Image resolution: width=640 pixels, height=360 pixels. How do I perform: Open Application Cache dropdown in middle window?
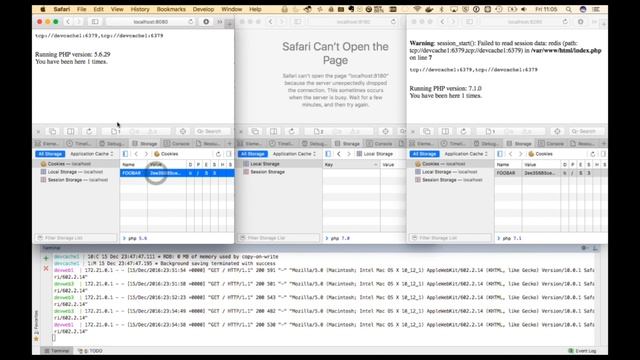pyautogui.click(x=294, y=154)
